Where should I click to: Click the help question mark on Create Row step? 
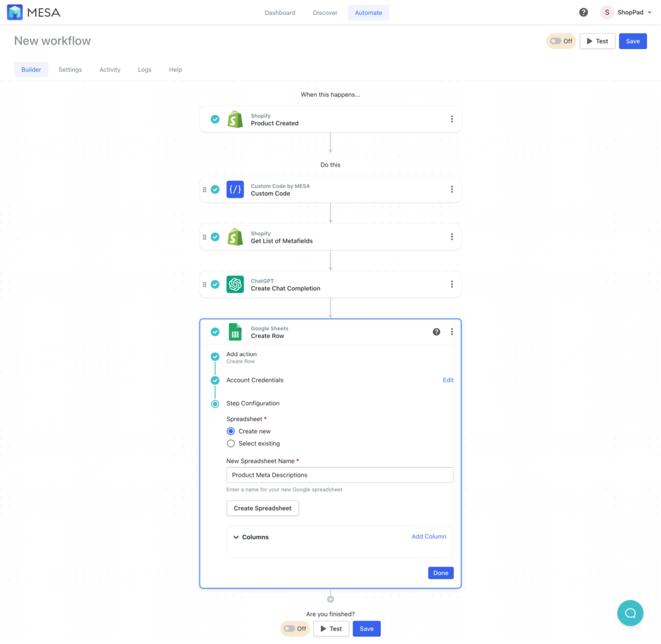(x=436, y=331)
